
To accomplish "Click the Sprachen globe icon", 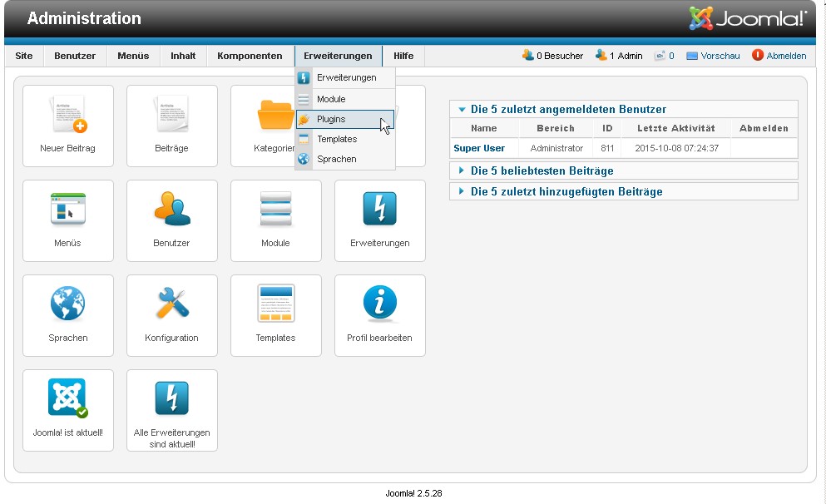I will pyautogui.click(x=67, y=315).
